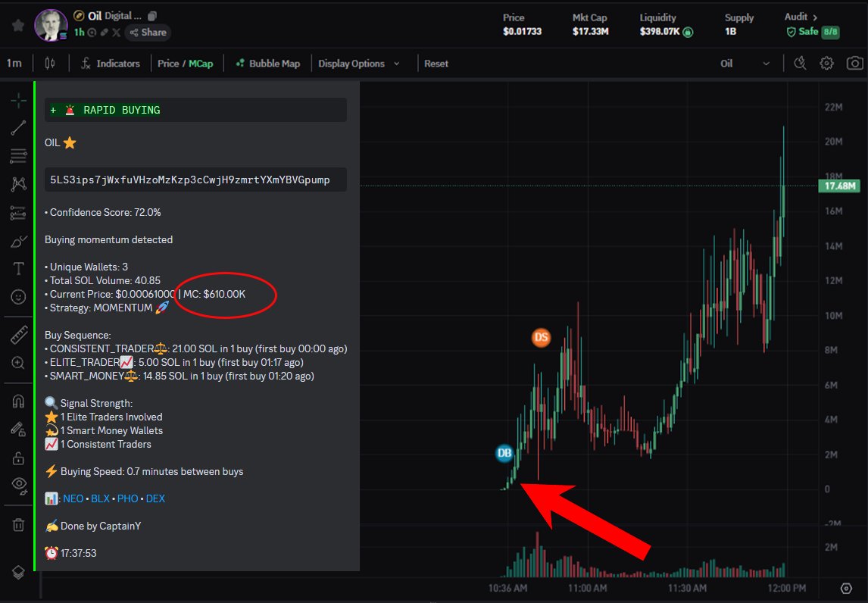The width and height of the screenshot is (868, 603).
Task: Add Oil to favorites with star icon
Action: click(x=17, y=26)
